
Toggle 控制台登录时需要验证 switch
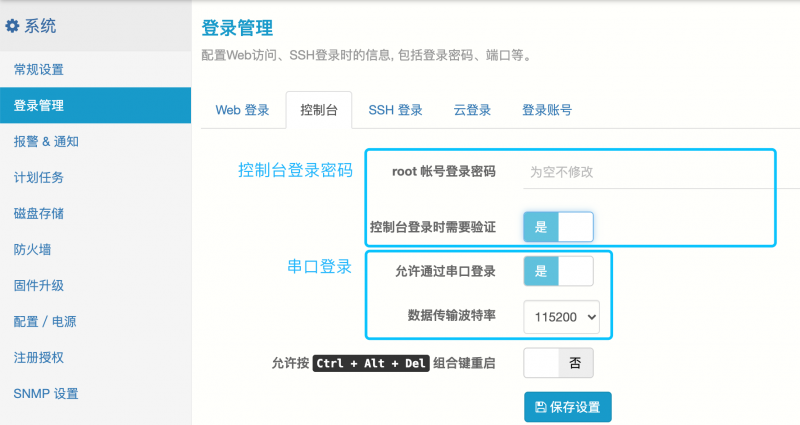click(x=558, y=227)
